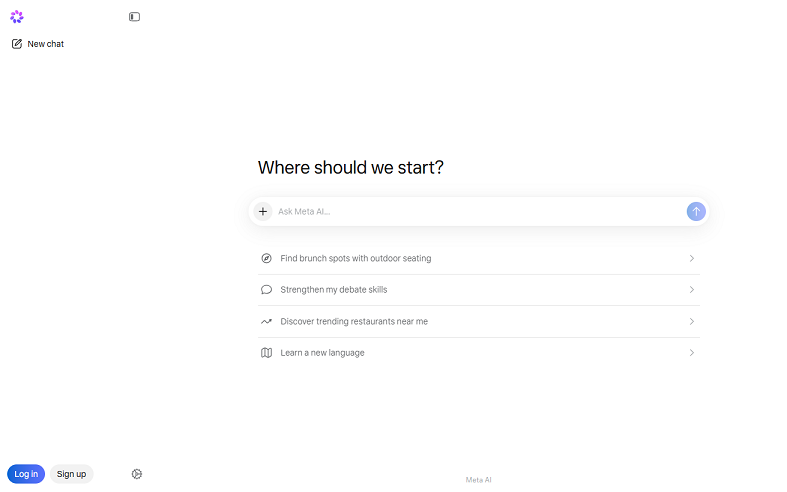This screenshot has height=492, width=787.
Task: Click the New chat pencil icon
Action: [17, 44]
